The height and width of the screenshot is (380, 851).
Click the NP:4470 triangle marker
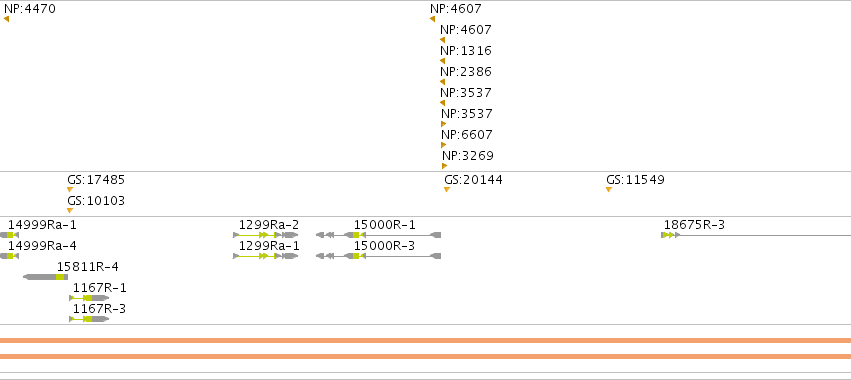tap(7, 19)
